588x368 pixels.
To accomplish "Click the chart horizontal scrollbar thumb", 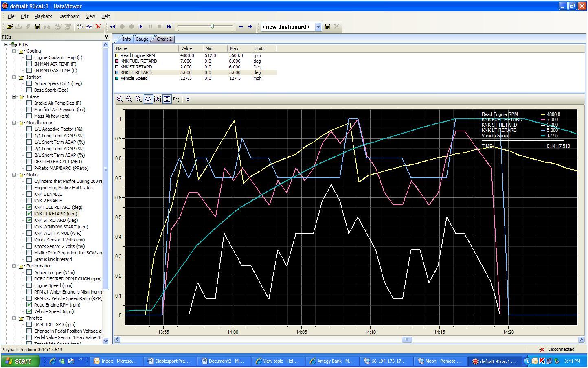I will (x=407, y=340).
